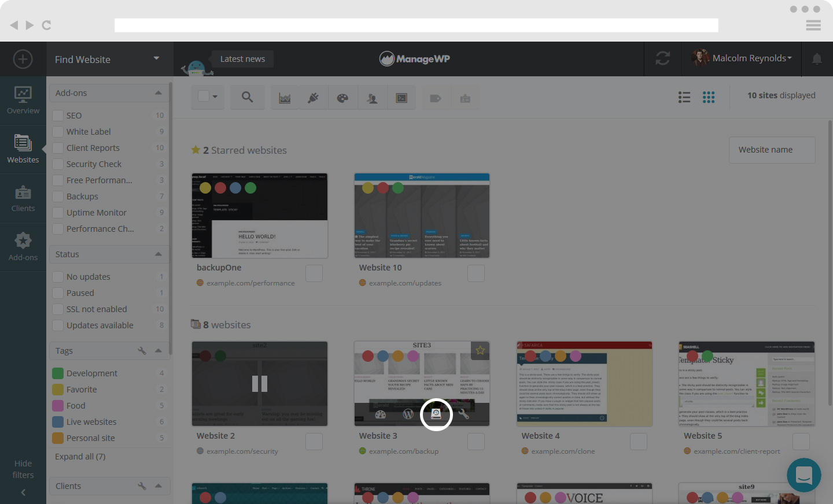Image resolution: width=833 pixels, height=504 pixels.
Task: Open example.com/clone link
Action: coord(563,451)
